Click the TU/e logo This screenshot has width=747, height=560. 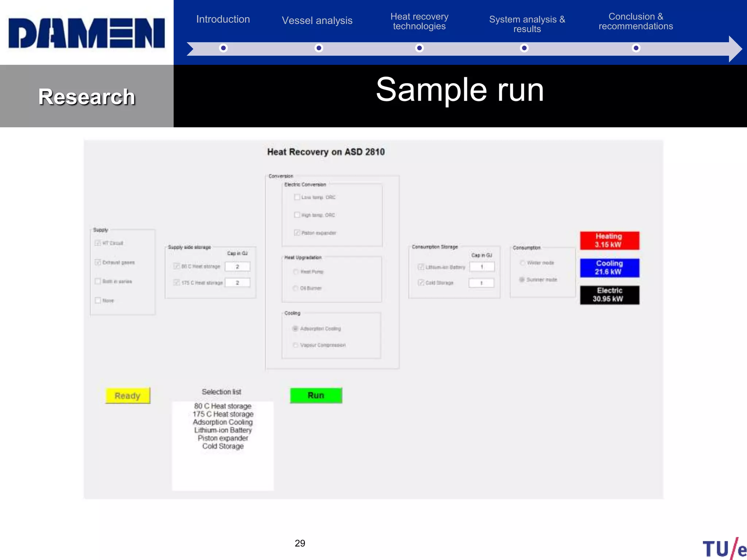724,548
